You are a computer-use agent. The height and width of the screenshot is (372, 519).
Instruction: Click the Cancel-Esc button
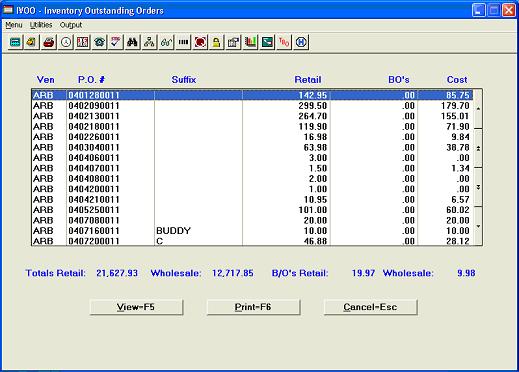[x=370, y=307]
